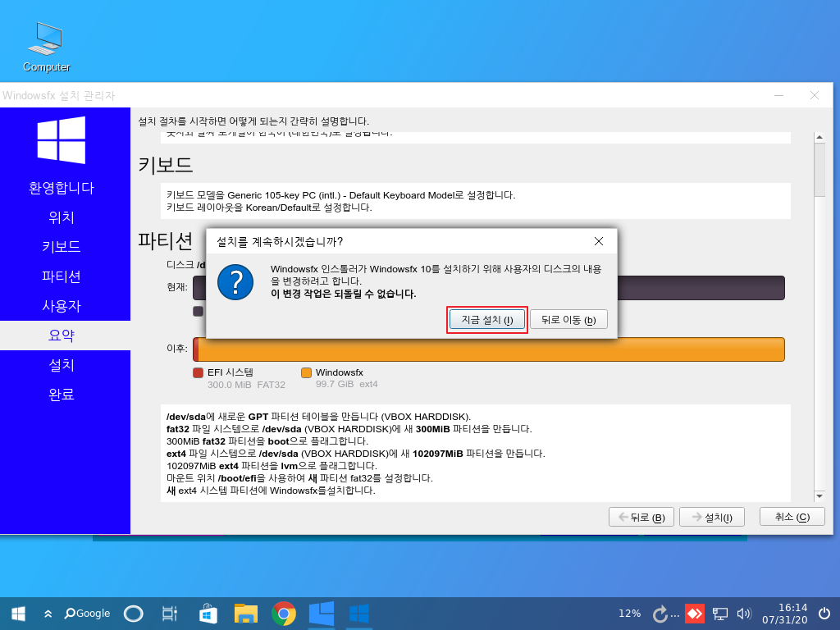Click the double chevron up taskbar icon

[48, 614]
